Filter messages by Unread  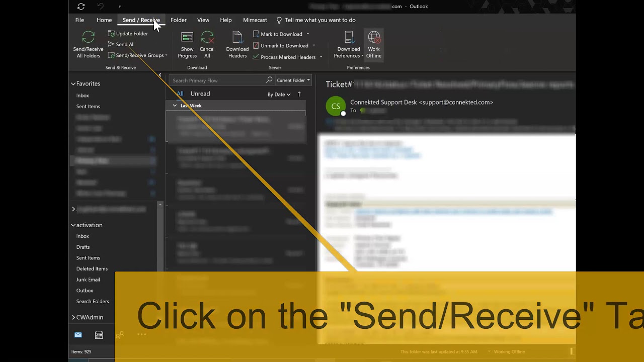pyautogui.click(x=200, y=94)
